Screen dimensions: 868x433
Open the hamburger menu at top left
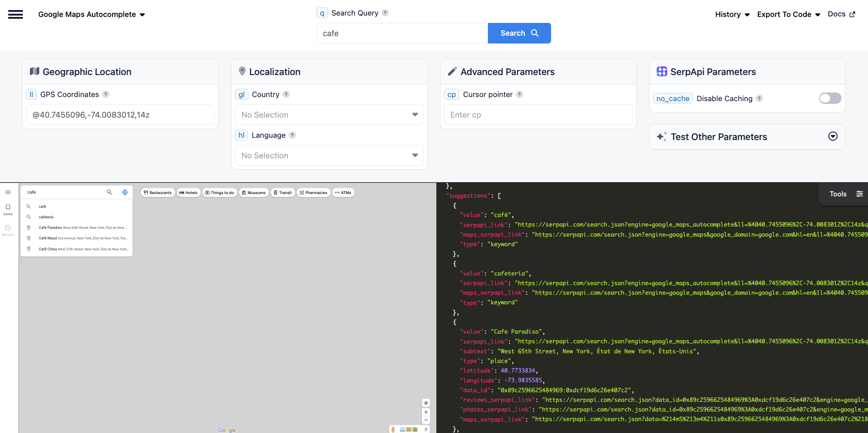pos(16,15)
